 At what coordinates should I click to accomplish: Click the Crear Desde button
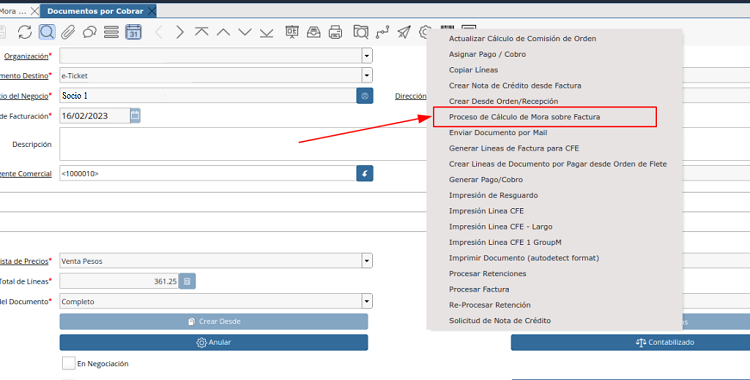(x=213, y=322)
